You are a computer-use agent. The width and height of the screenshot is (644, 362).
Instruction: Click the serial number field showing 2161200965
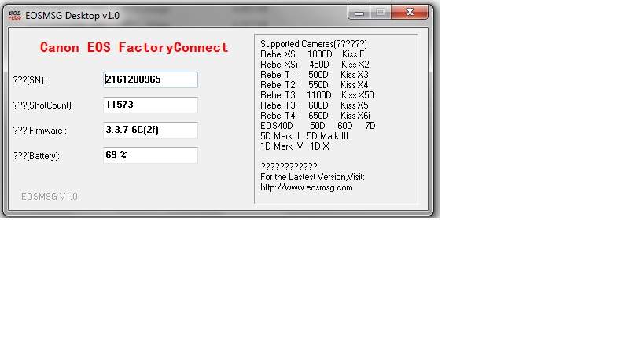(150, 79)
